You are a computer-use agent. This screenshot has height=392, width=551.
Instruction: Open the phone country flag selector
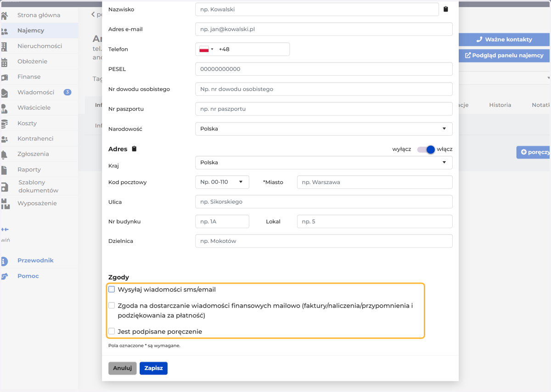coord(206,49)
